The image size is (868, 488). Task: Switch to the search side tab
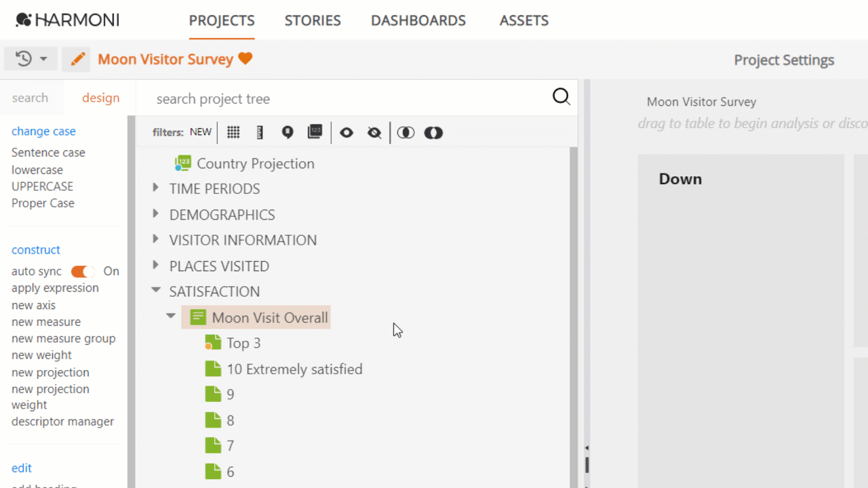pos(31,98)
